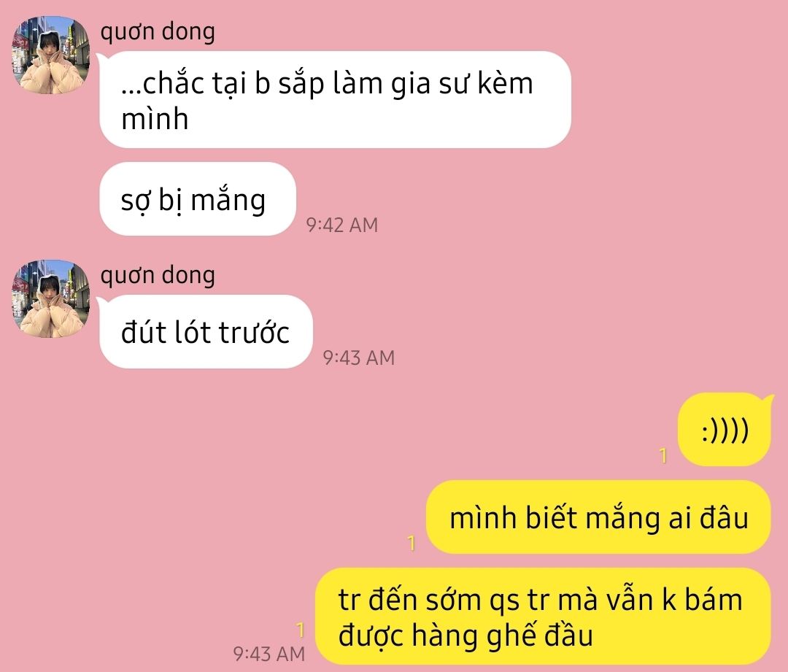Click the word 'mình' on the first bubble's second line
The width and height of the screenshot is (788, 672).
[155, 119]
